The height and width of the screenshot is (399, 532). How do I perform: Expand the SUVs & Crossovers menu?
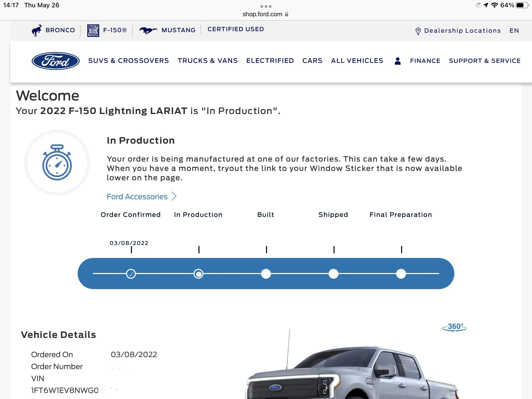tap(128, 61)
